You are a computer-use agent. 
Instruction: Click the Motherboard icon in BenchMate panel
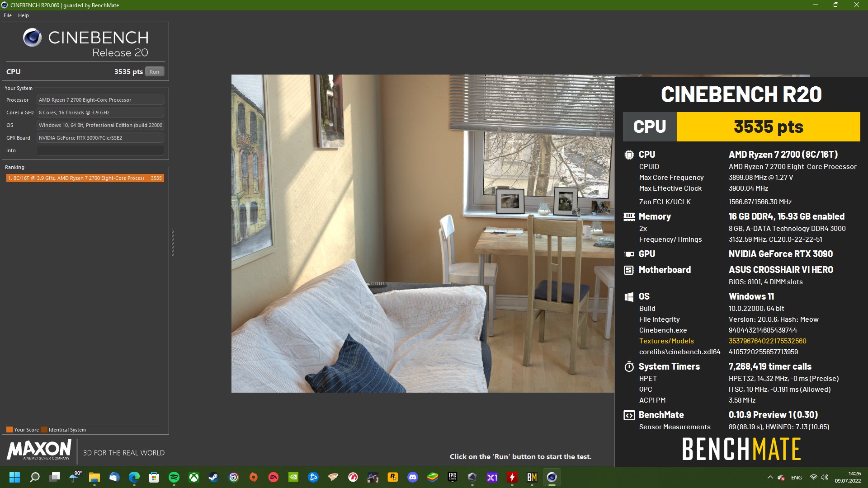[x=629, y=270]
